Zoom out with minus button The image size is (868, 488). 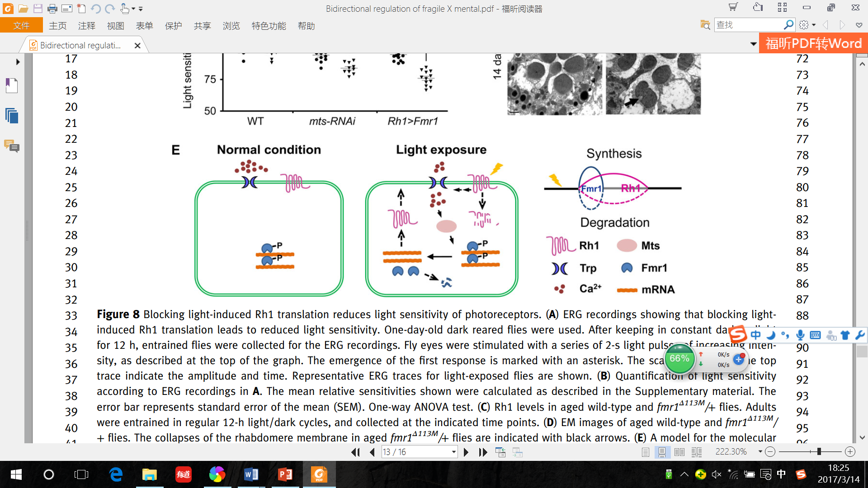pos(770,452)
